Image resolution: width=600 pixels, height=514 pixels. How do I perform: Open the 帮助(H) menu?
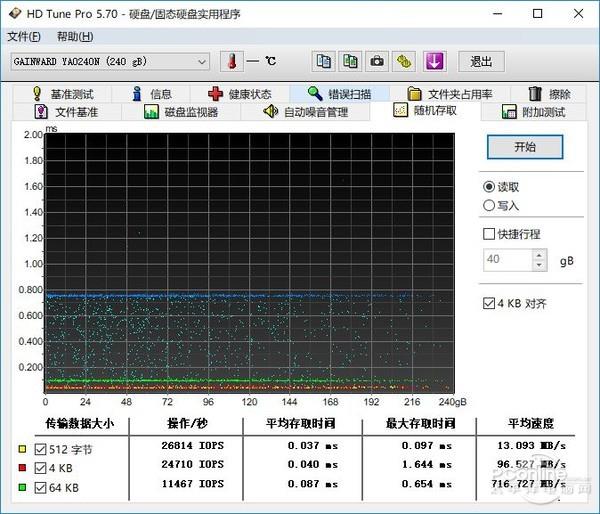coord(75,37)
